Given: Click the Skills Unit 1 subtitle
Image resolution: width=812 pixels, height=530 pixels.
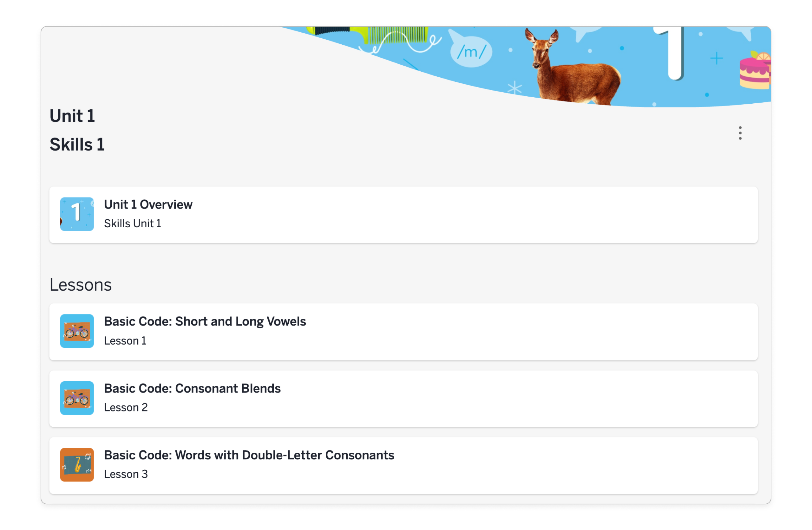Looking at the screenshot, I should click(132, 223).
